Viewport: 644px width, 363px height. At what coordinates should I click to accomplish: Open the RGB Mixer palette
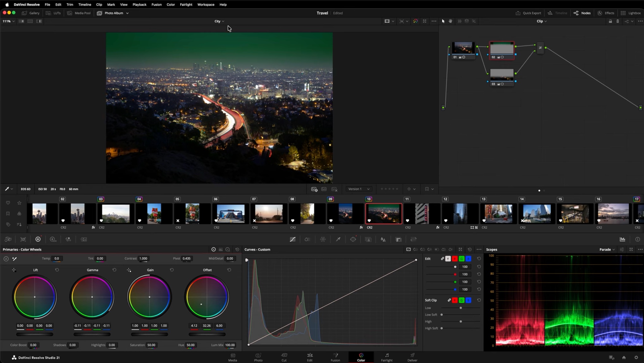68,239
